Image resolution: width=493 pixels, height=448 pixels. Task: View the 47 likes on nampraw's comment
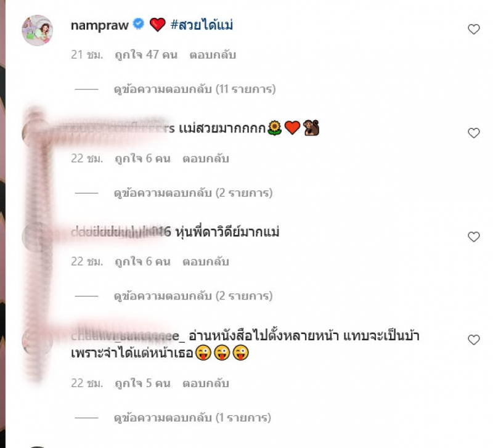[x=146, y=55]
